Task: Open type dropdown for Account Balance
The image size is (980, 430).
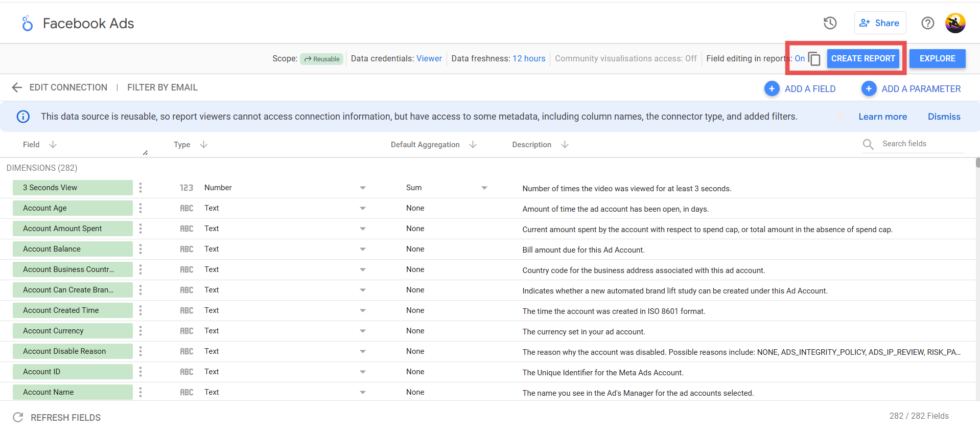Action: pos(363,250)
